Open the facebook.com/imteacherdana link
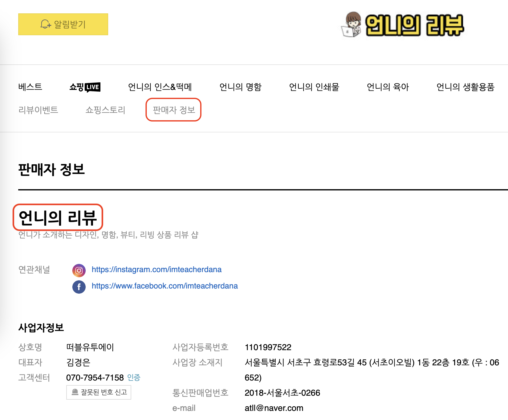 (x=165, y=286)
